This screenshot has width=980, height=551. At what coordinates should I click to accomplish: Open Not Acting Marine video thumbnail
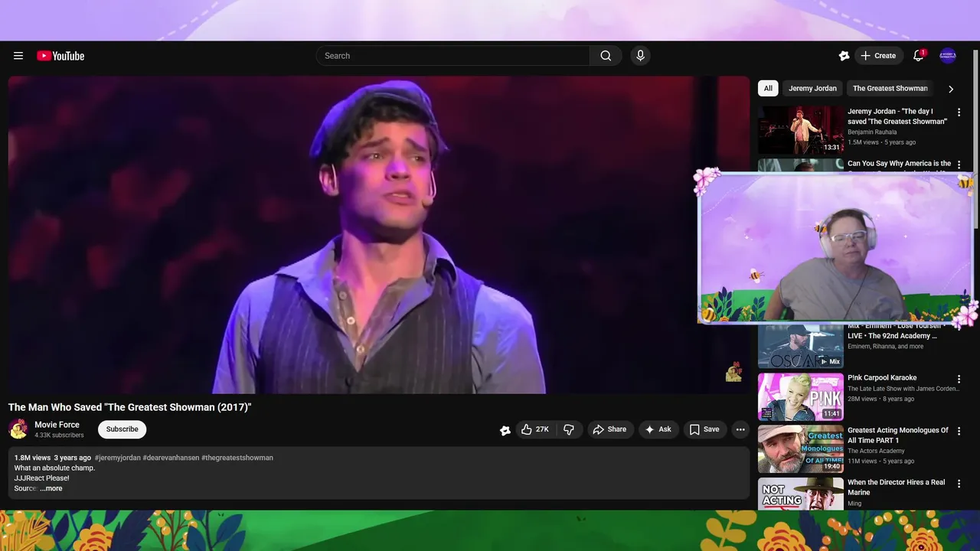click(x=801, y=494)
